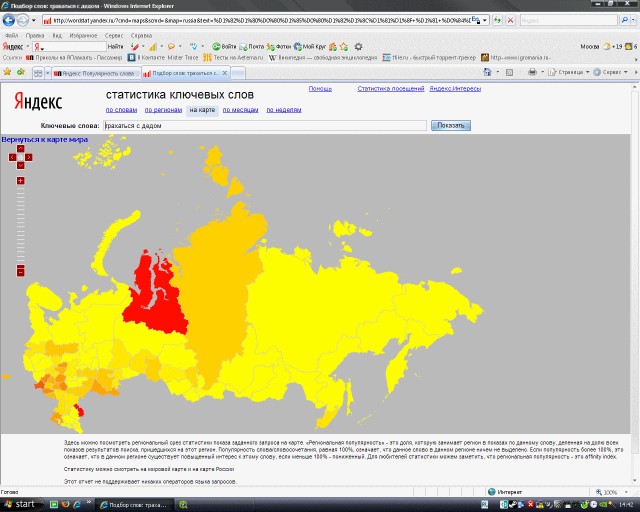Open the recent pages dropdown beside Forward
The width and height of the screenshot is (640, 512).
34,20
